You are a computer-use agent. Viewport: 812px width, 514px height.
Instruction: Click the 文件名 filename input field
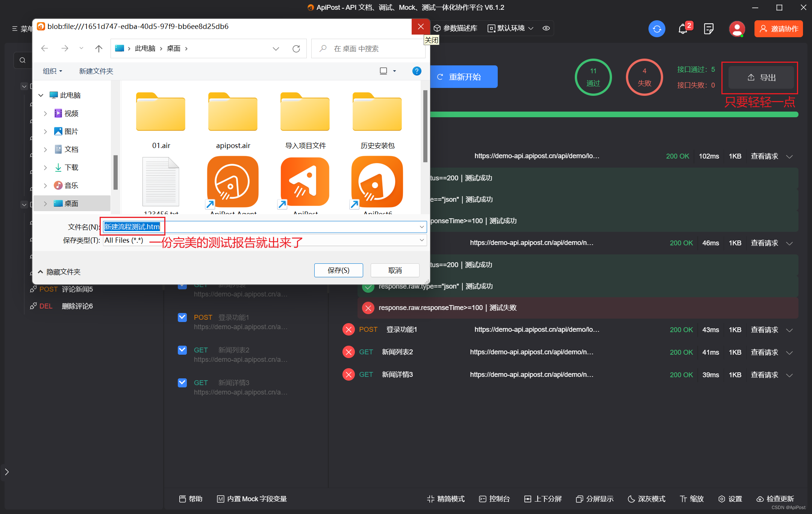265,227
